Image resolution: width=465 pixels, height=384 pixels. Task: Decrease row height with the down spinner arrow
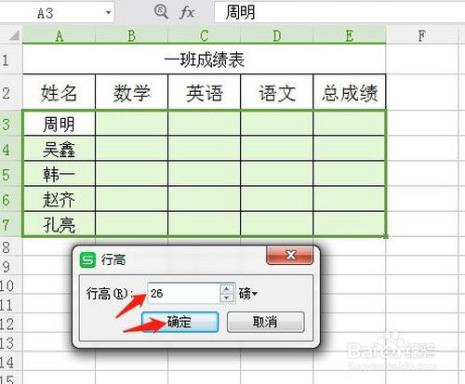227,298
